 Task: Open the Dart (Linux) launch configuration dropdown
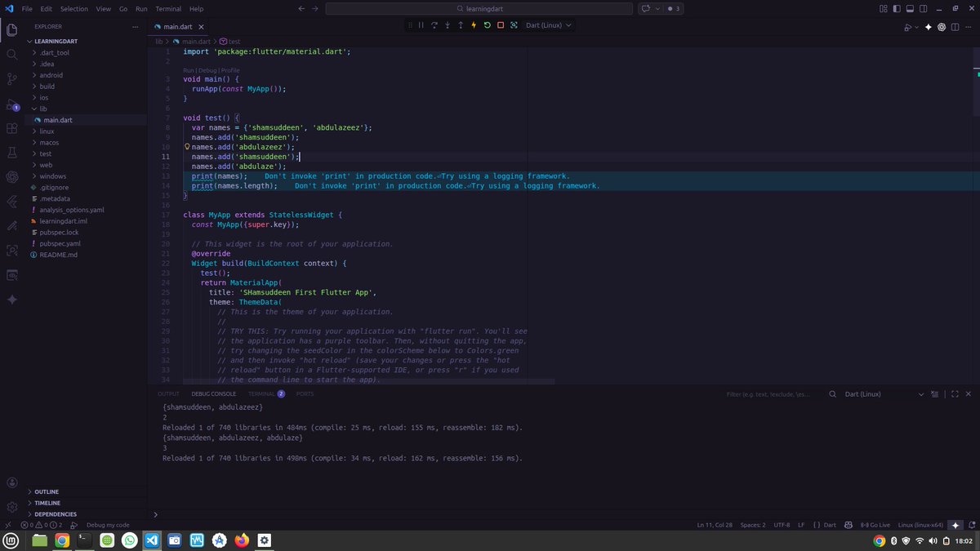pyautogui.click(x=548, y=25)
